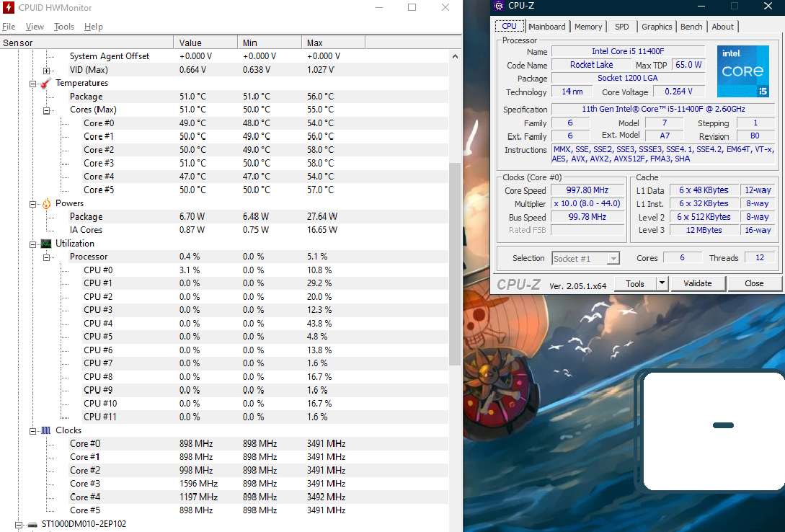Switch to the Mainboard tab in CPU-Z
This screenshot has height=532, width=785.
tap(546, 27)
